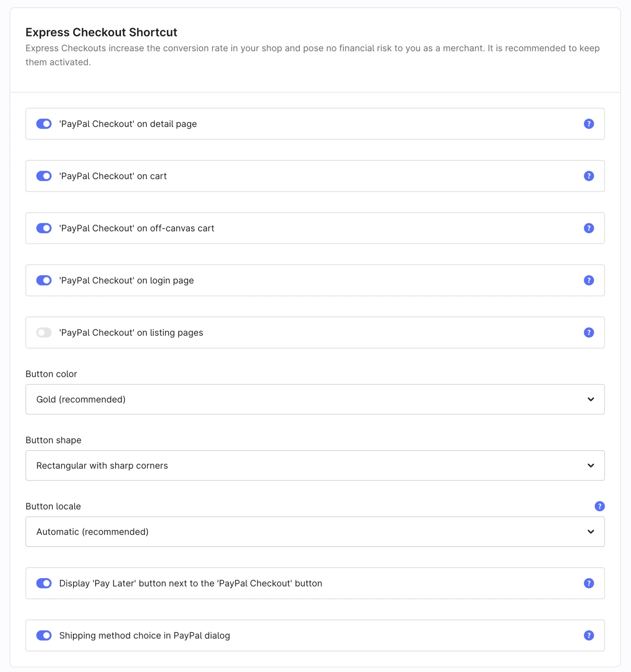This screenshot has width=631, height=672.
Task: Click chevron arrow on Gold (recommended) field
Action: tap(590, 399)
